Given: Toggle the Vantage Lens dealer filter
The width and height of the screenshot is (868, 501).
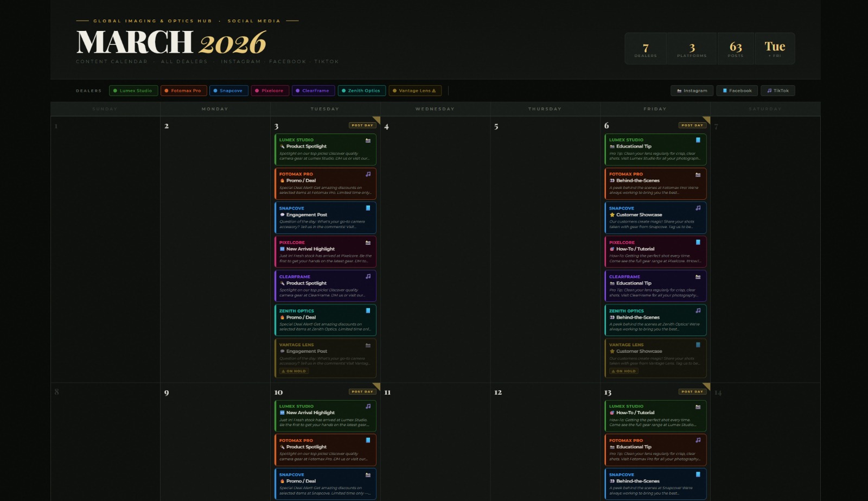Looking at the screenshot, I should pyautogui.click(x=415, y=91).
